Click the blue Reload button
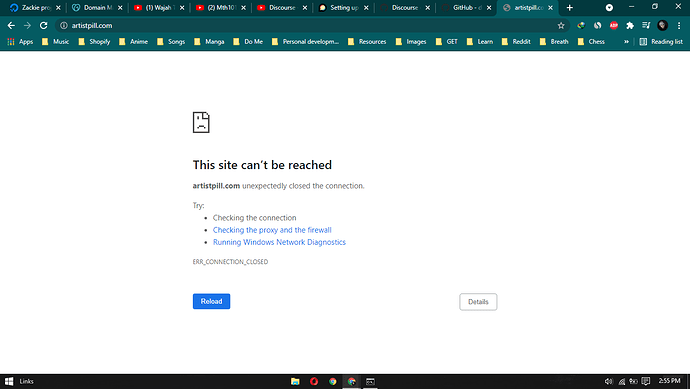The height and width of the screenshot is (389, 690). click(211, 301)
